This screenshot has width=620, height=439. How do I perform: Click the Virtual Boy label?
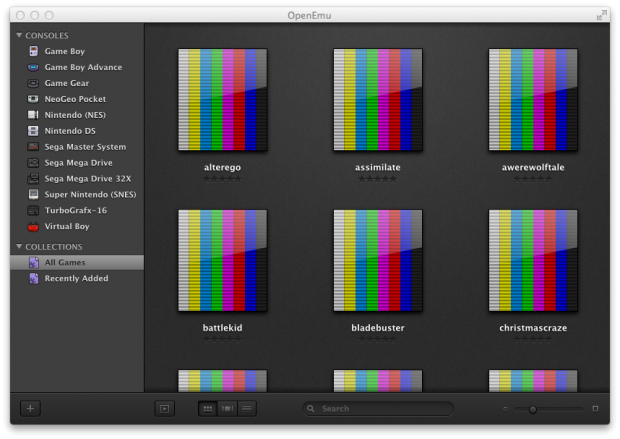pyautogui.click(x=67, y=226)
